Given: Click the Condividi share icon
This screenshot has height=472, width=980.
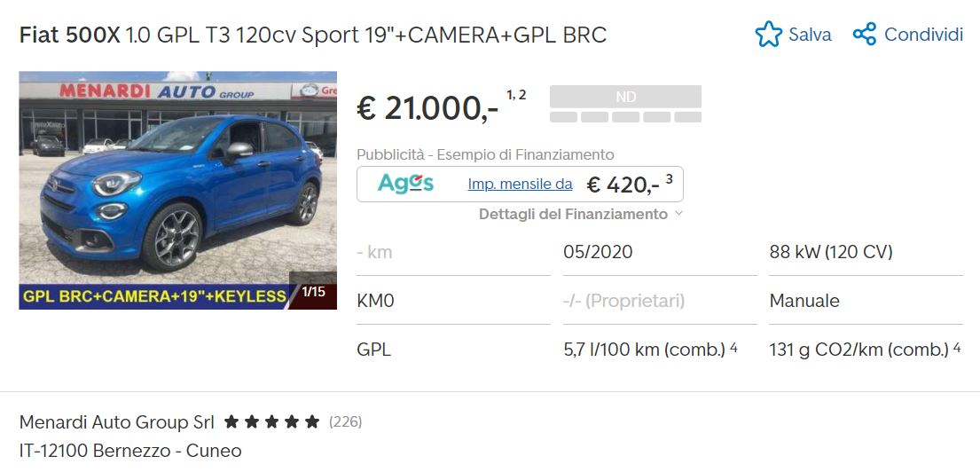Looking at the screenshot, I should (x=865, y=35).
